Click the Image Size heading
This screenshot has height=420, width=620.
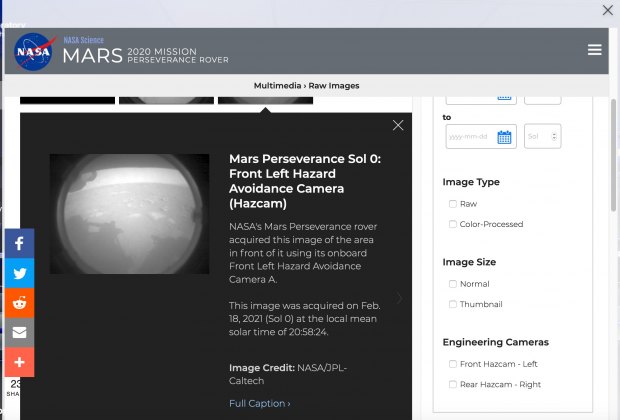coord(469,262)
